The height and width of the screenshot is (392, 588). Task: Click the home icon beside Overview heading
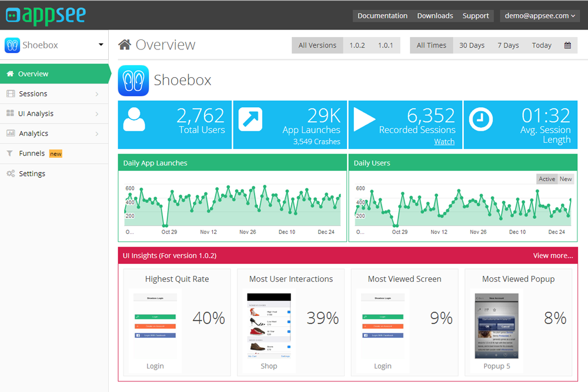125,45
